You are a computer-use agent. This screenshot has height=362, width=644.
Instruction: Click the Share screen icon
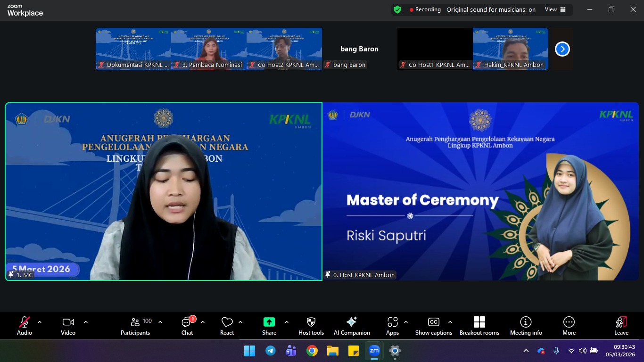[269, 326]
